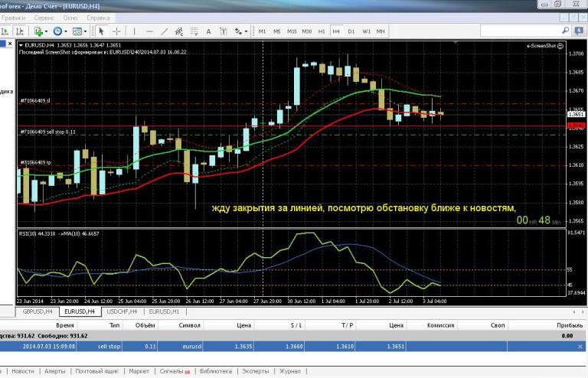Open dropdown arrow next to arrows tool
The width and height of the screenshot is (588, 378).
(x=246, y=31)
